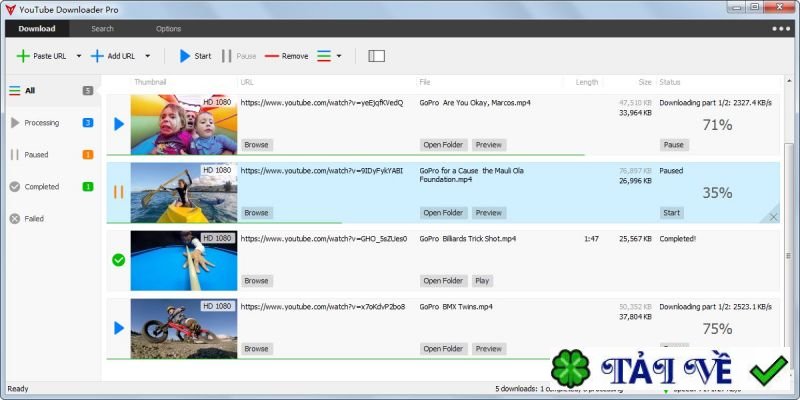
Task: Click the Failed category X icon
Action: click(15, 219)
